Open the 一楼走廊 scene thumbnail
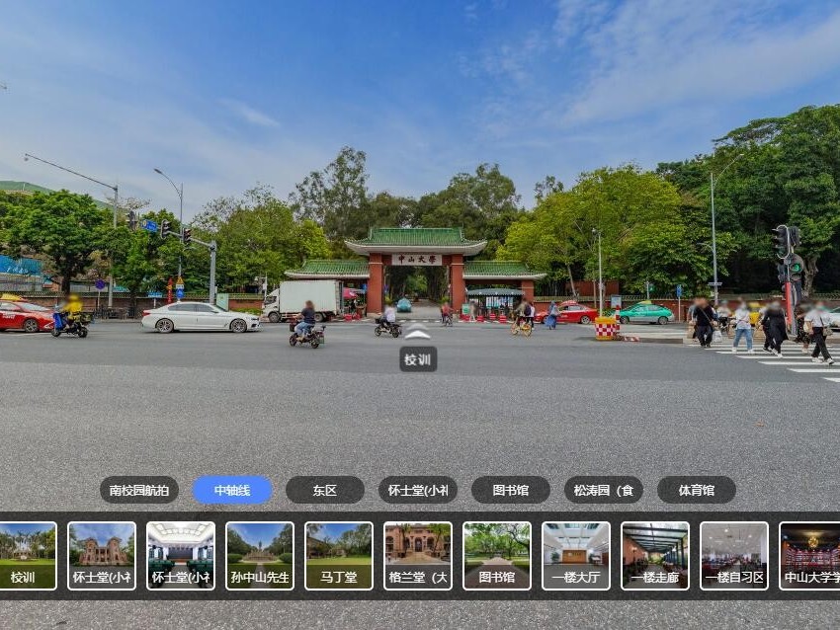The height and width of the screenshot is (630, 840). (654, 556)
